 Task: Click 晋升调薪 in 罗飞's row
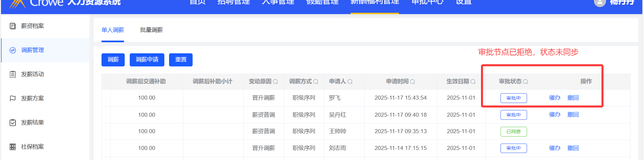point(264,98)
